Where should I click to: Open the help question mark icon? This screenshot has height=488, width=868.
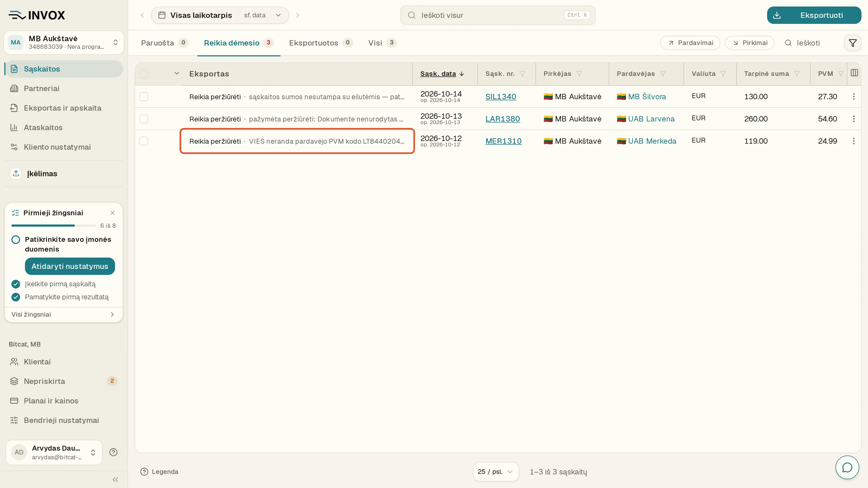pos(113,452)
